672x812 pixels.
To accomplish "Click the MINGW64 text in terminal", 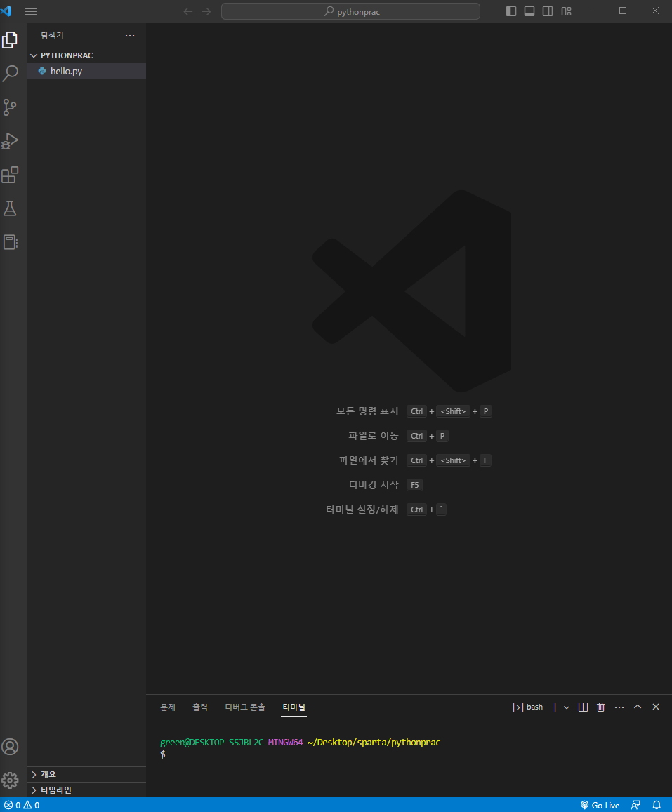I will pos(285,742).
